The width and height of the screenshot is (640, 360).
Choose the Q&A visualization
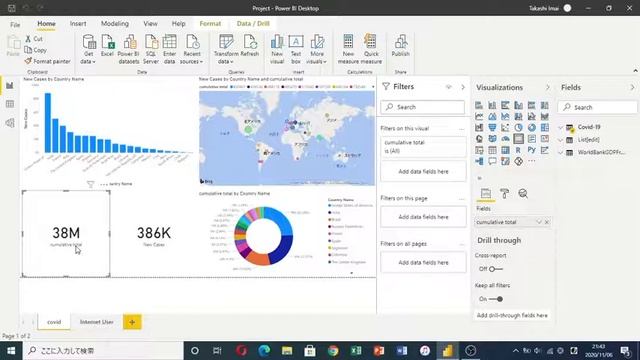point(492,161)
